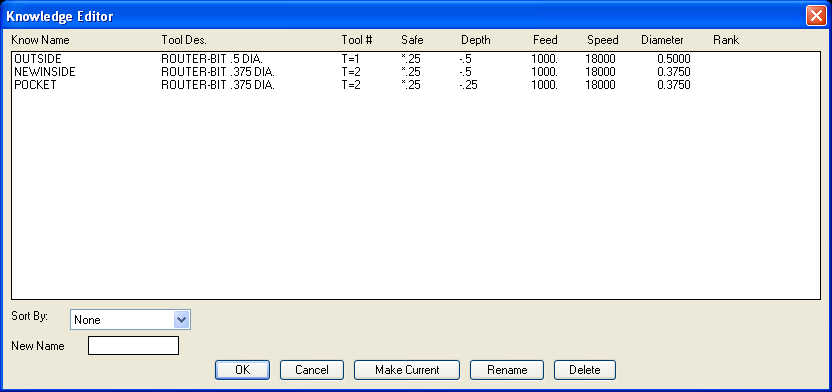Click the Cancel button
The width and height of the screenshot is (832, 392).
click(311, 370)
